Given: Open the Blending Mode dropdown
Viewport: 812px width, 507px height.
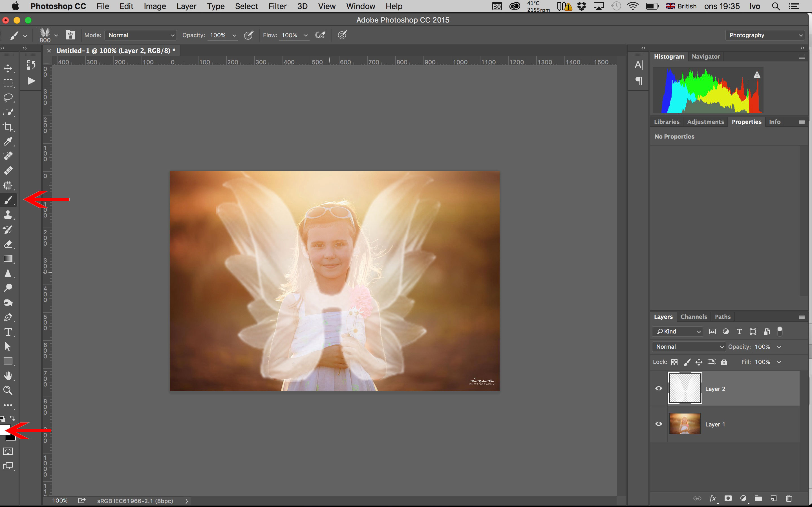Looking at the screenshot, I should [x=687, y=346].
